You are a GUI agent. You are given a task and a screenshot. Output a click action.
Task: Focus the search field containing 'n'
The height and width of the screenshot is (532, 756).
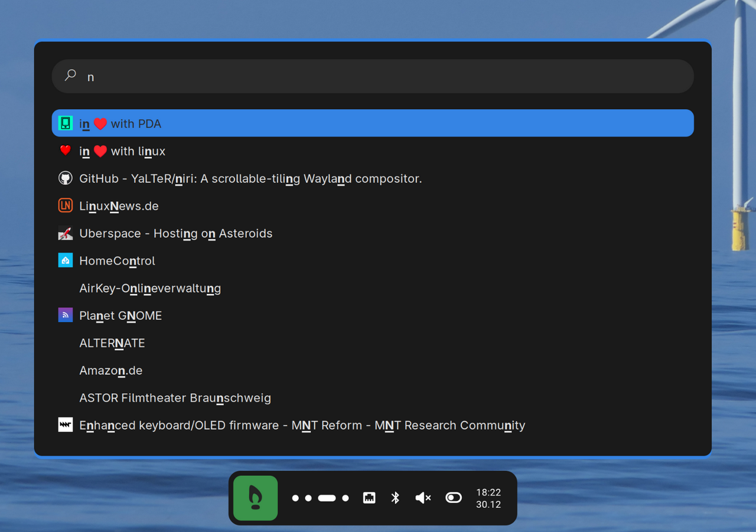[378, 77]
